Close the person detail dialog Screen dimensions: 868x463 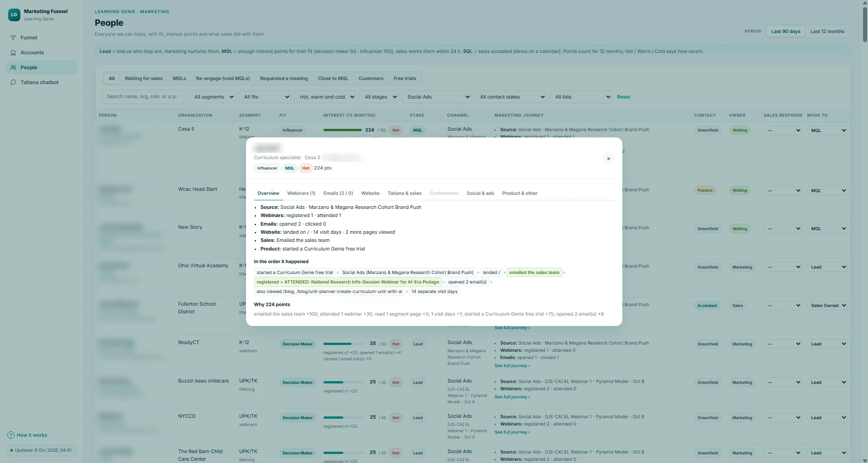click(608, 159)
